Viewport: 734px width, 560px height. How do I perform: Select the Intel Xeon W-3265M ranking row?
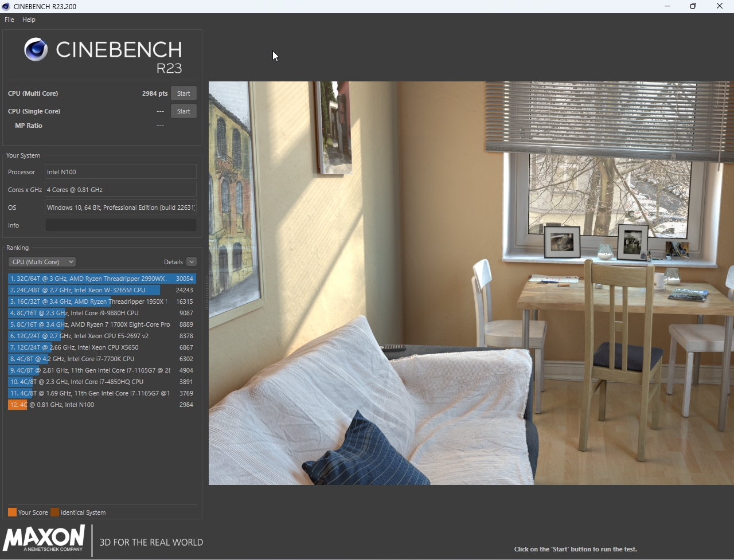102,290
